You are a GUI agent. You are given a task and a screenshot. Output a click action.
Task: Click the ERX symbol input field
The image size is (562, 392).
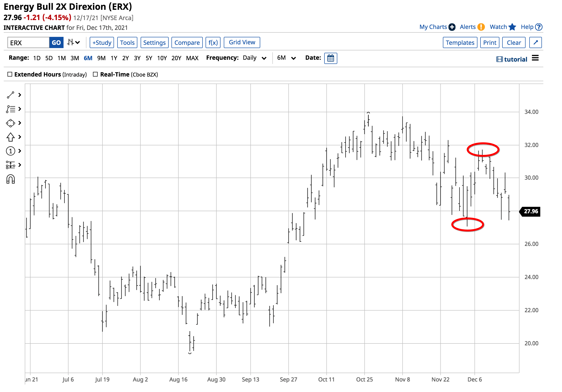(28, 43)
